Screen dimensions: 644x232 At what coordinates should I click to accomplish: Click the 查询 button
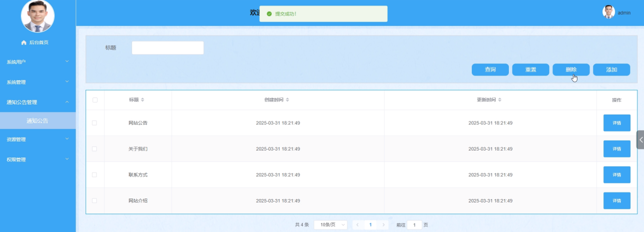click(x=490, y=70)
